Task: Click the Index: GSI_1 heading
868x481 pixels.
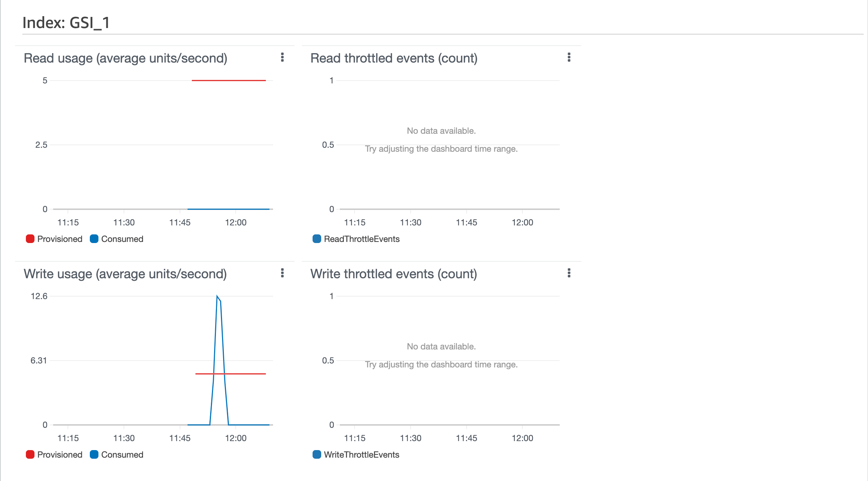Action: pyautogui.click(x=66, y=23)
